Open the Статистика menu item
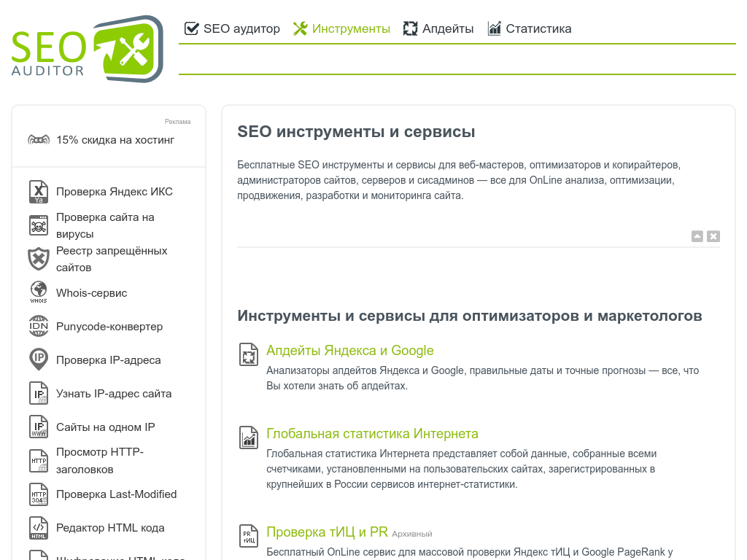The width and height of the screenshot is (747, 560). point(530,28)
